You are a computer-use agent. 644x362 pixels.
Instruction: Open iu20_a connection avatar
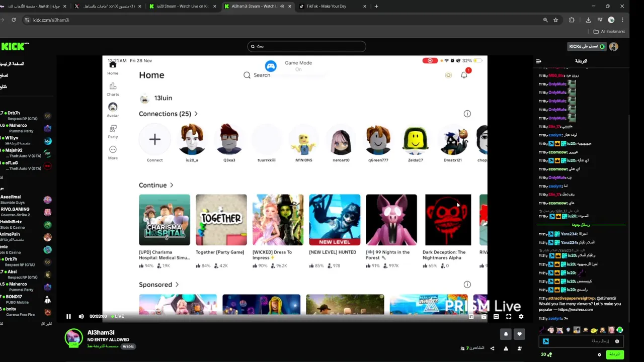pyautogui.click(x=192, y=140)
